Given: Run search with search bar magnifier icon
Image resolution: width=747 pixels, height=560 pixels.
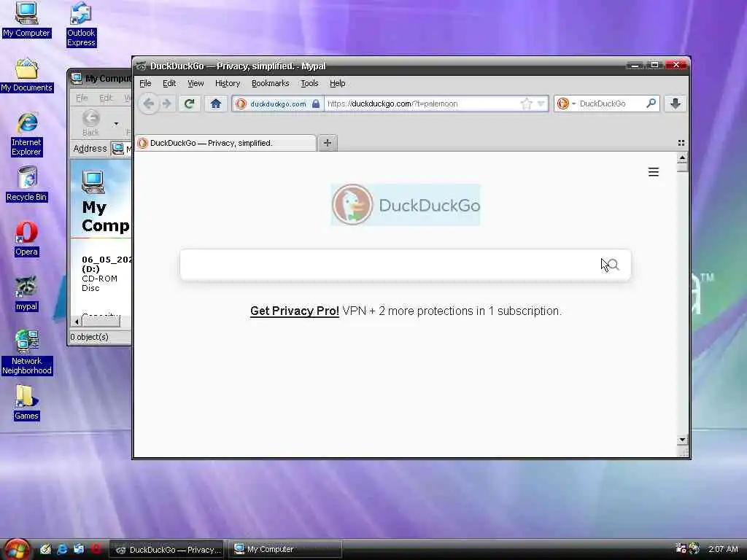Looking at the screenshot, I should pos(651,103).
